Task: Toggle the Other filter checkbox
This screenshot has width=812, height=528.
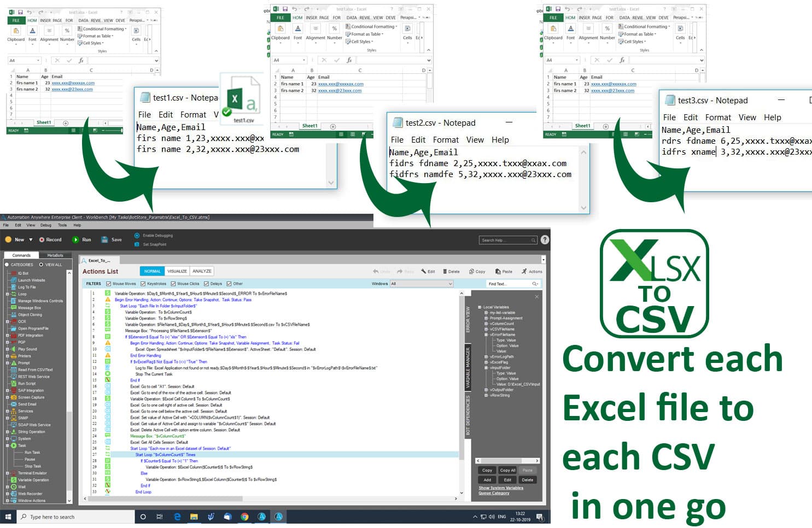Action: pos(229,284)
